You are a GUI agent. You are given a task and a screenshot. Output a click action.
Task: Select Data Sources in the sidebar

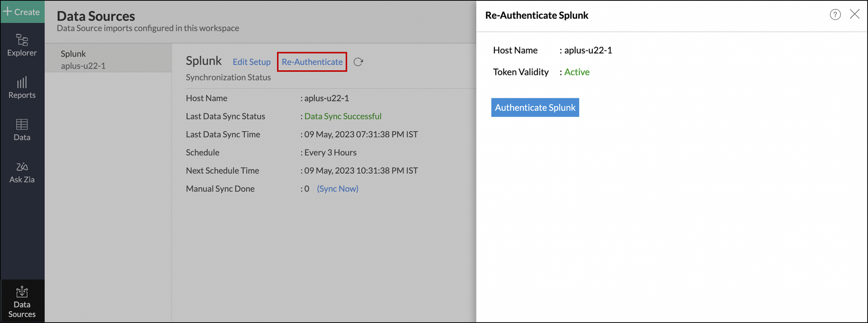[22, 302]
